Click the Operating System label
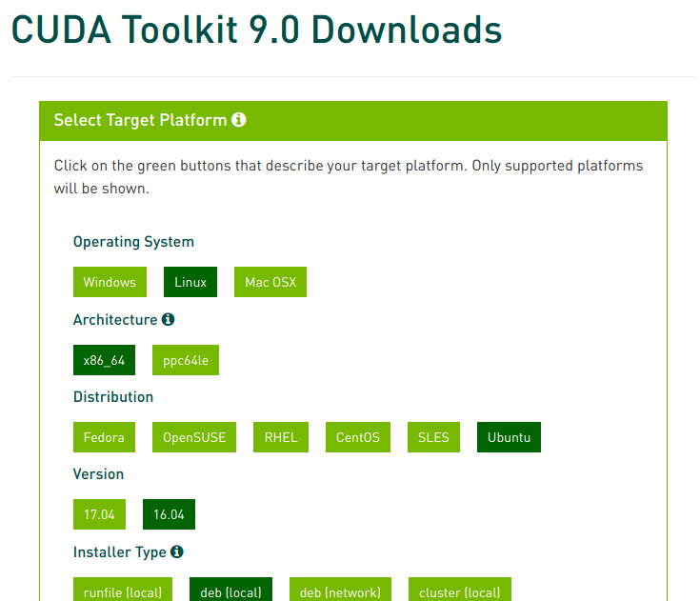The width and height of the screenshot is (700, 601). pos(133,242)
